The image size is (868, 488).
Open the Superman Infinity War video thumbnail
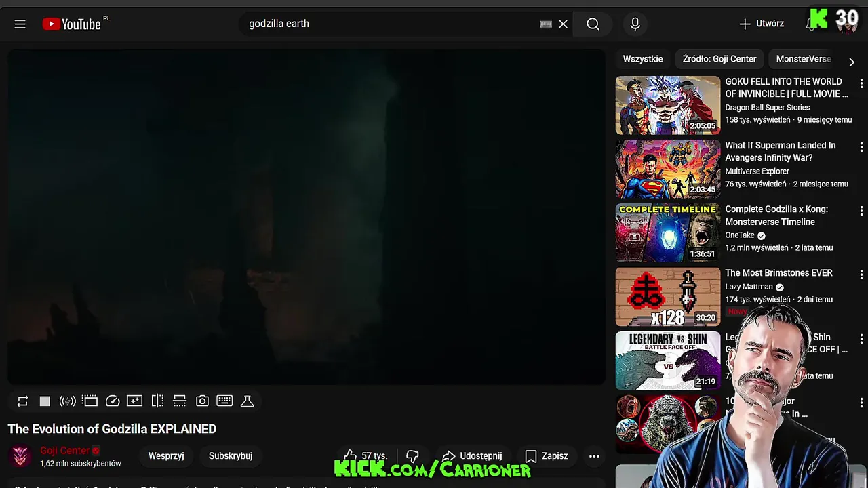668,169
